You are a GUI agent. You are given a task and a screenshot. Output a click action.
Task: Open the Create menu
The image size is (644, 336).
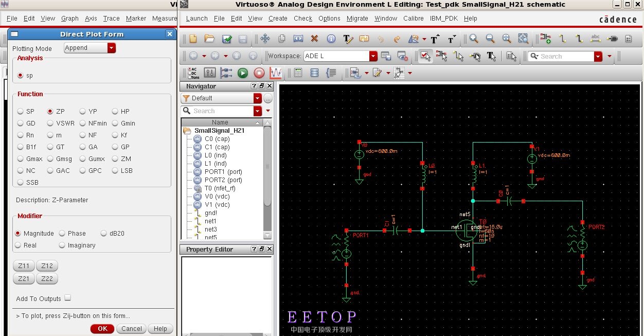click(x=278, y=18)
